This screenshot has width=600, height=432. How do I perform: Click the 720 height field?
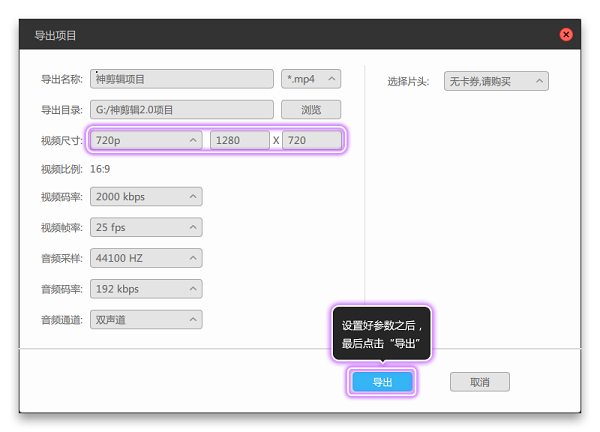tap(311, 140)
